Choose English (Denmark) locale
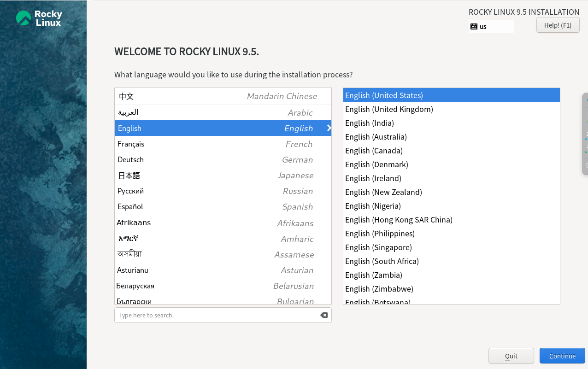Viewport: 588px width, 369px height. (x=452, y=164)
